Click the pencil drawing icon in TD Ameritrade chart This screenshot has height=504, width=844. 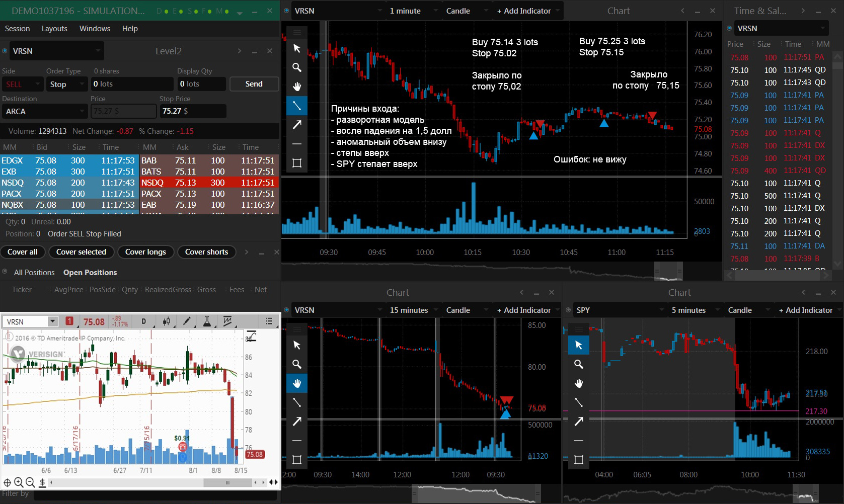tap(187, 321)
